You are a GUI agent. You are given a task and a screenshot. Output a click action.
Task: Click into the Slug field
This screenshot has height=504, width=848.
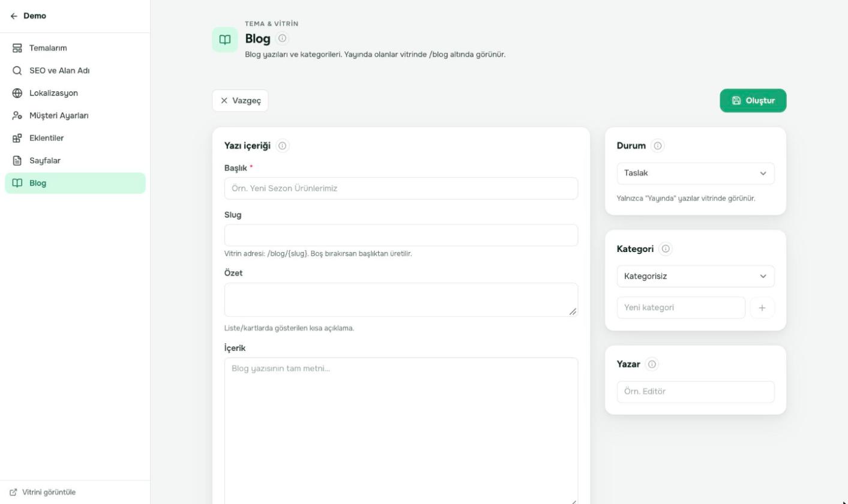point(401,235)
